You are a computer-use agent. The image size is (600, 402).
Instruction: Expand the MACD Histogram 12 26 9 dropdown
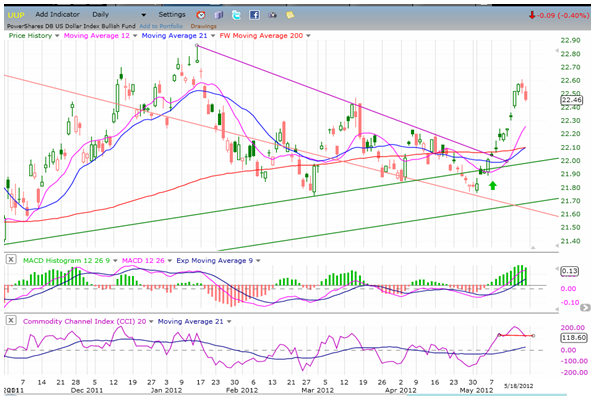click(115, 260)
